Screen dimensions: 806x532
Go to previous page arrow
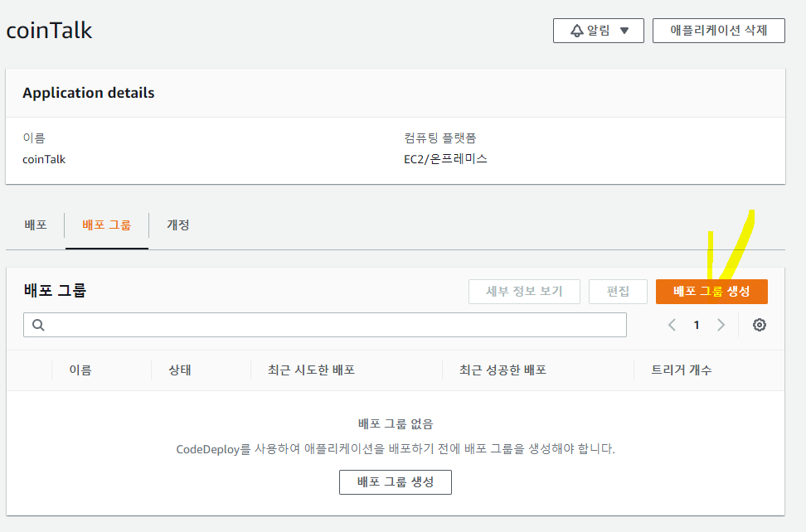(672, 325)
